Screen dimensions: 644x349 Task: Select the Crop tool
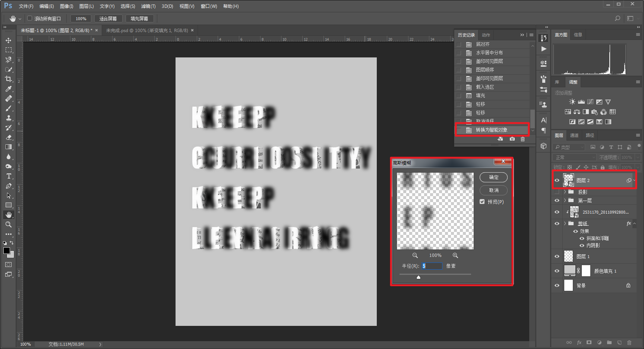pyautogui.click(x=9, y=79)
